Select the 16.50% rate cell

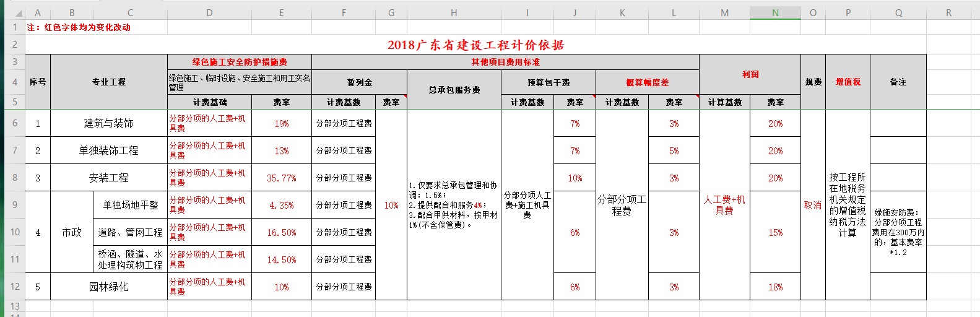282,232
